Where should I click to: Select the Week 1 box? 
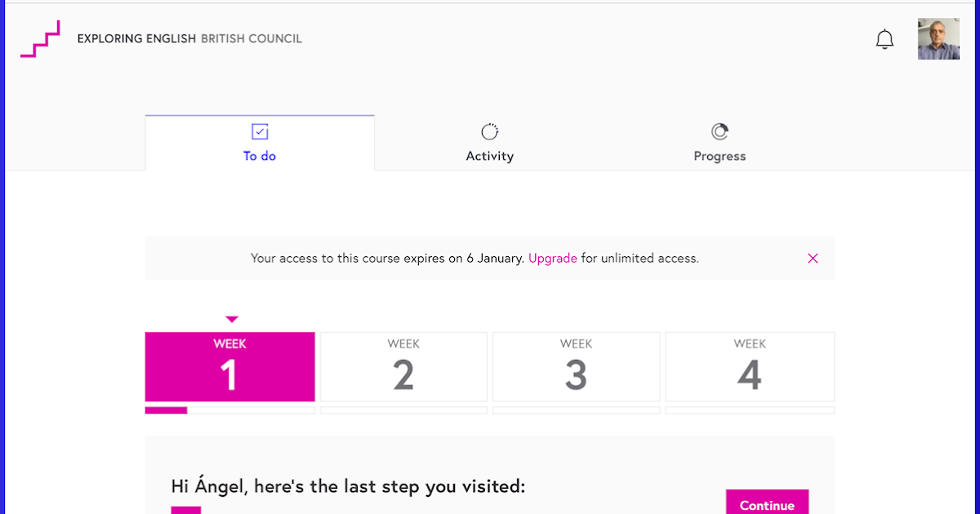(229, 366)
